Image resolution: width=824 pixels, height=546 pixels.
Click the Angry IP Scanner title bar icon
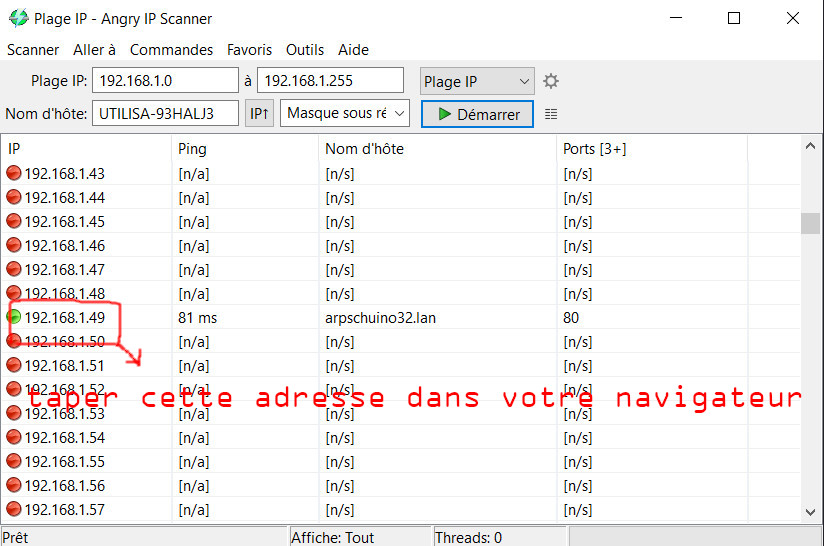point(16,18)
